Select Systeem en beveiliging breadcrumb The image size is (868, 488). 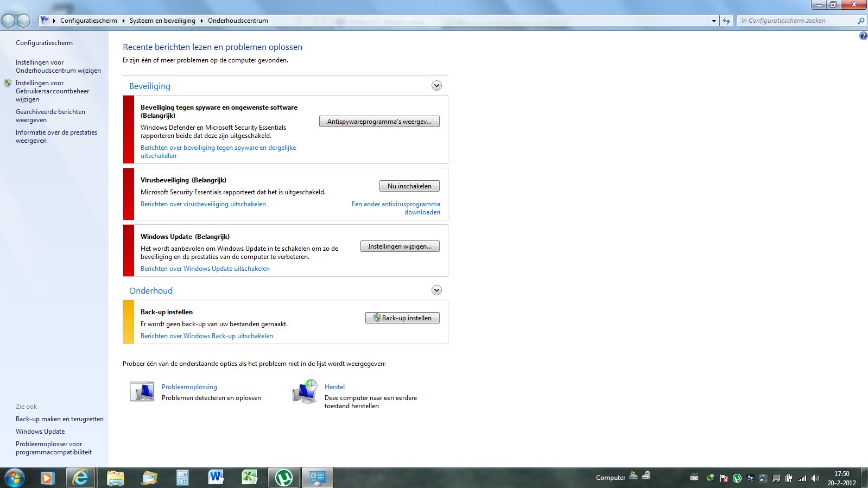(x=162, y=21)
